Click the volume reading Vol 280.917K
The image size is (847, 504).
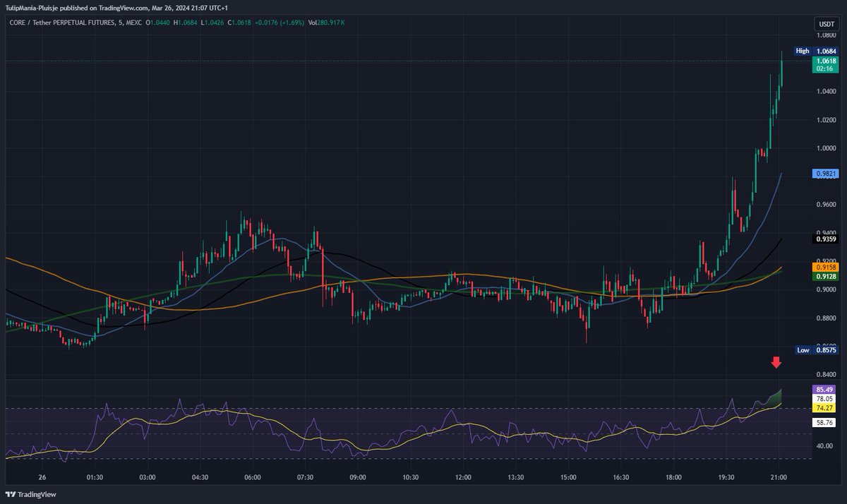pyautogui.click(x=328, y=23)
